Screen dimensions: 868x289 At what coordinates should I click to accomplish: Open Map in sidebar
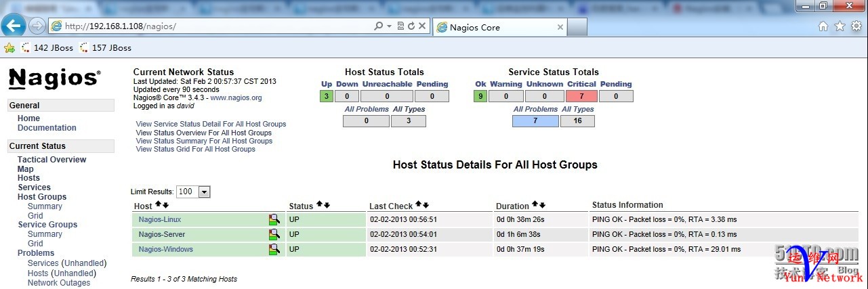(25, 169)
